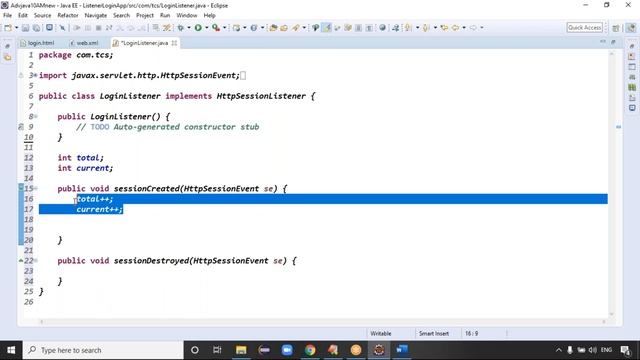Open the Edit menu
Viewport: 640px width, 360px height.
[x=23, y=16]
